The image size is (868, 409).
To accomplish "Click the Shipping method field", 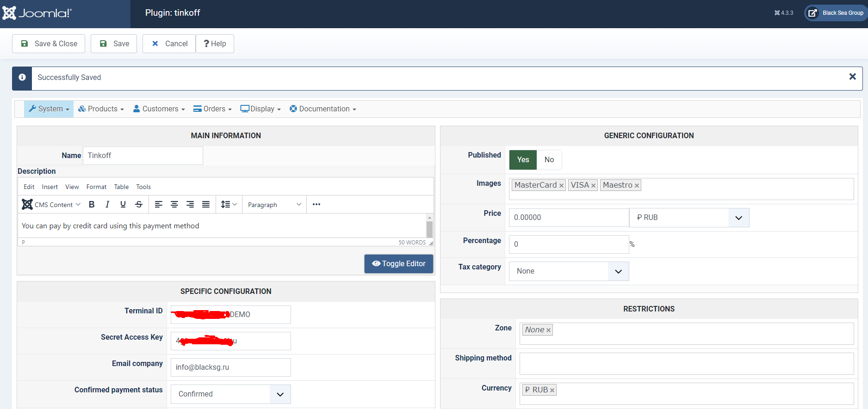I will (x=687, y=364).
